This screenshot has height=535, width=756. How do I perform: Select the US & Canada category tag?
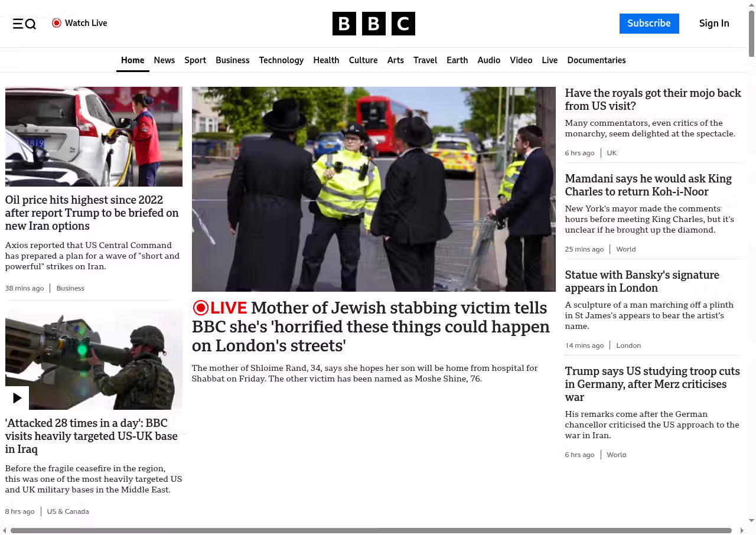tap(68, 511)
